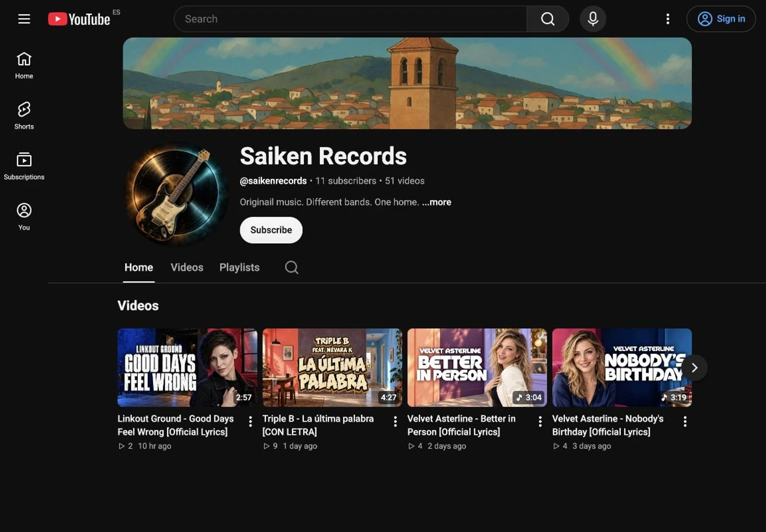Click the search magnifier button
The height and width of the screenshot is (532, 766).
tap(547, 19)
